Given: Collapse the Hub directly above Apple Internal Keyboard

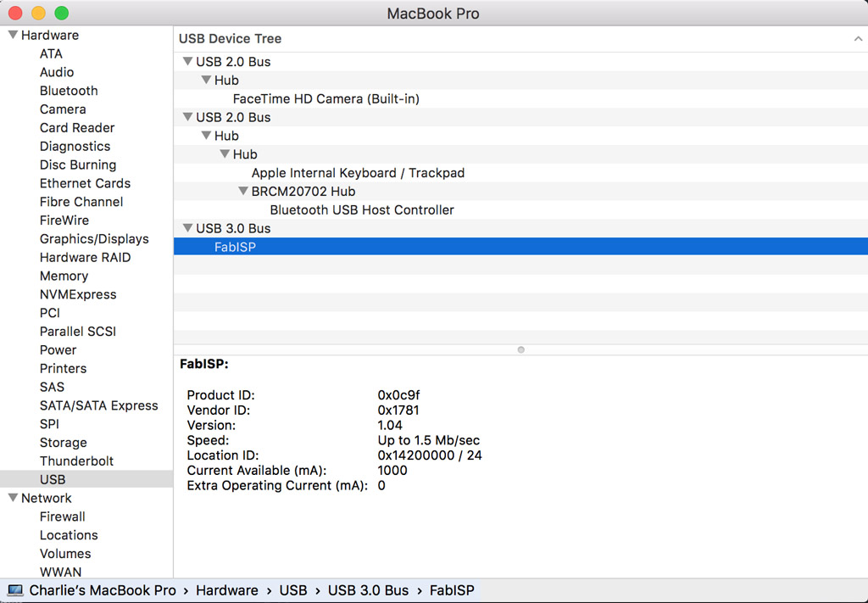Looking at the screenshot, I should click(x=225, y=154).
